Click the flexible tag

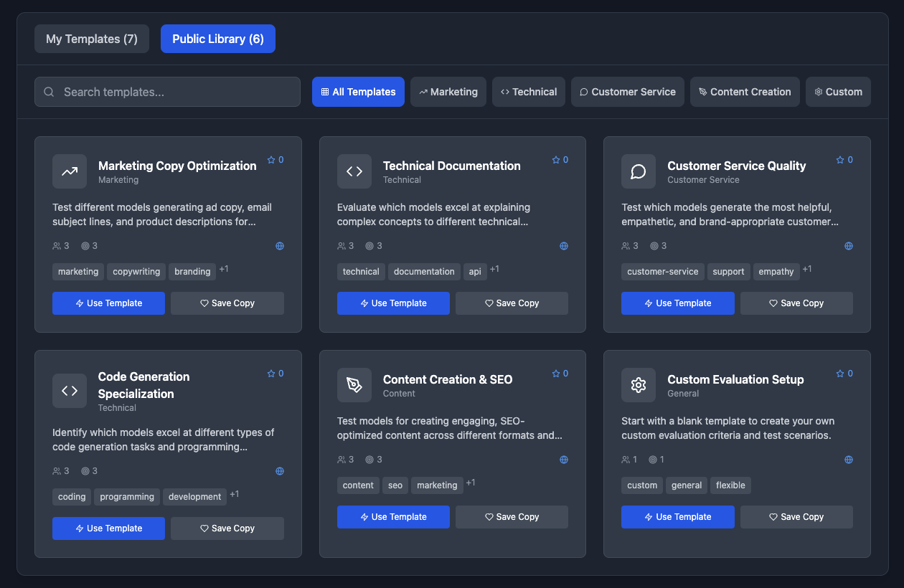coord(730,485)
